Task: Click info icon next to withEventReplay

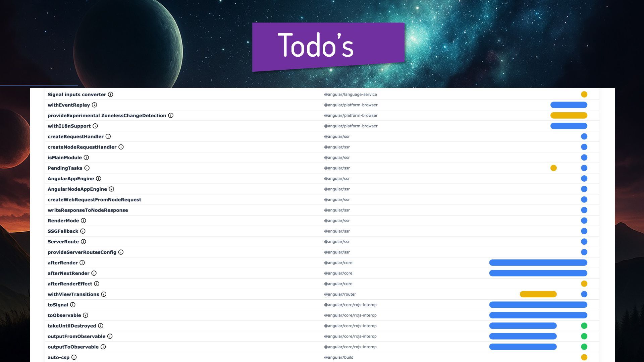Action: [95, 105]
